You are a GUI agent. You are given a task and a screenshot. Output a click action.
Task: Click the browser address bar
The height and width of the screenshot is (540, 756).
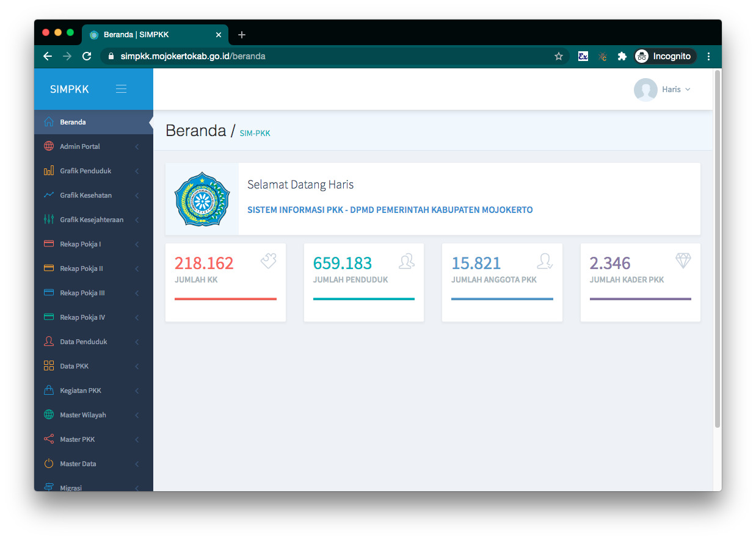point(330,56)
